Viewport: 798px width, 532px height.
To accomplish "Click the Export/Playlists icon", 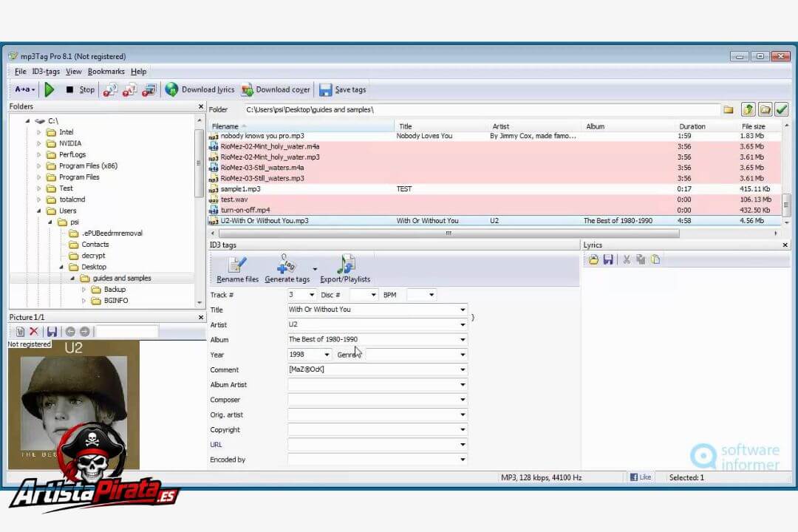I will [346, 265].
